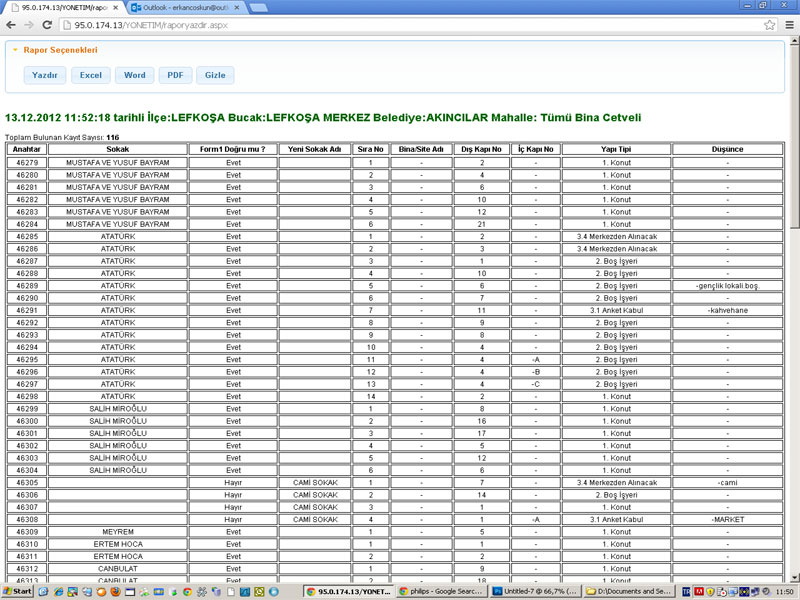Reload the page with the refresh icon
The image size is (800, 600).
pos(47,25)
